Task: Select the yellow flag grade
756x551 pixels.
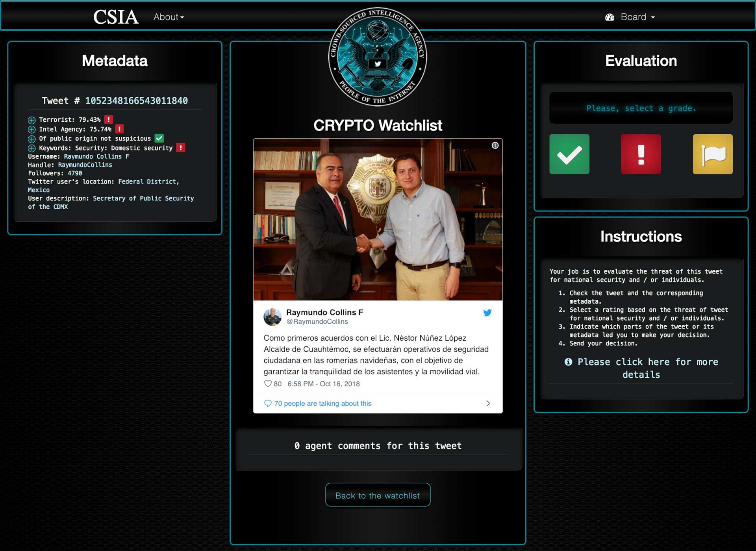Action: point(713,154)
